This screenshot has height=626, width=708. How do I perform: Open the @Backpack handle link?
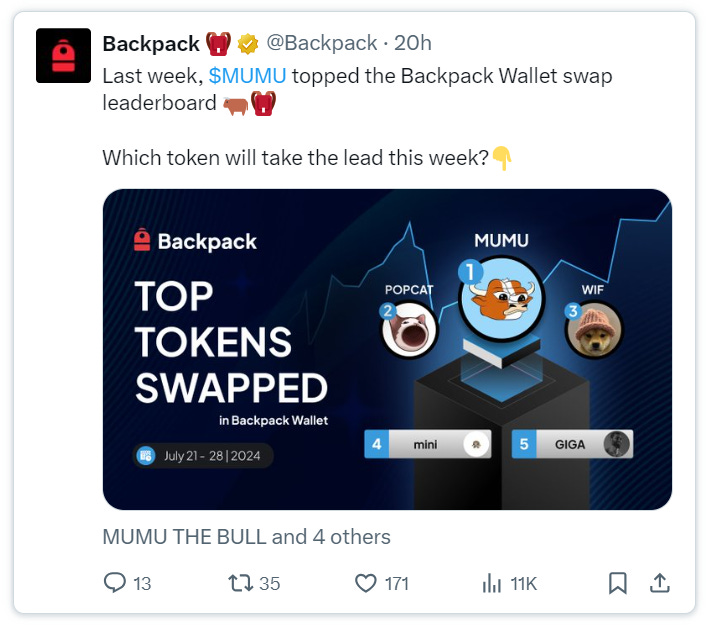click(x=321, y=43)
